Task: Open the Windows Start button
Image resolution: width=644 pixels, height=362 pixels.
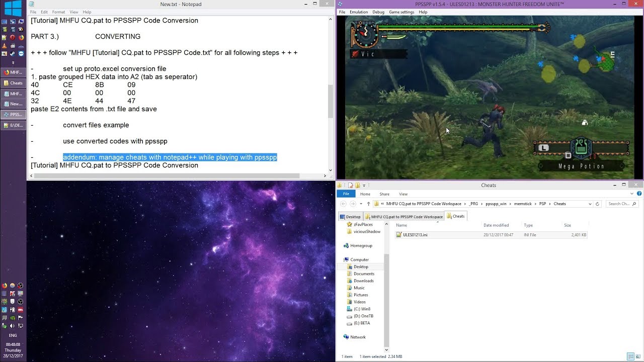Action: click(13, 8)
